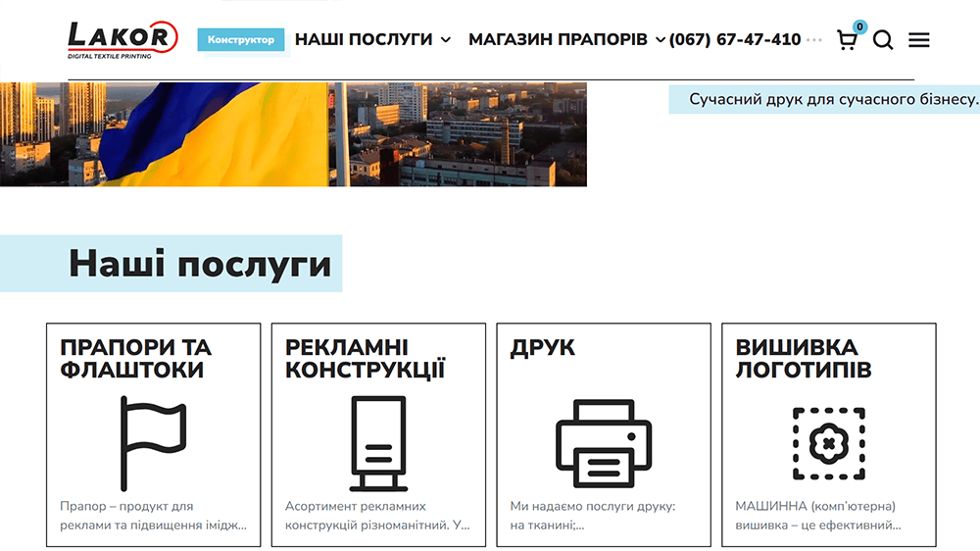This screenshot has width=980, height=551.
Task: Click the description starting Асортимент рекламних
Action: pos(377,516)
